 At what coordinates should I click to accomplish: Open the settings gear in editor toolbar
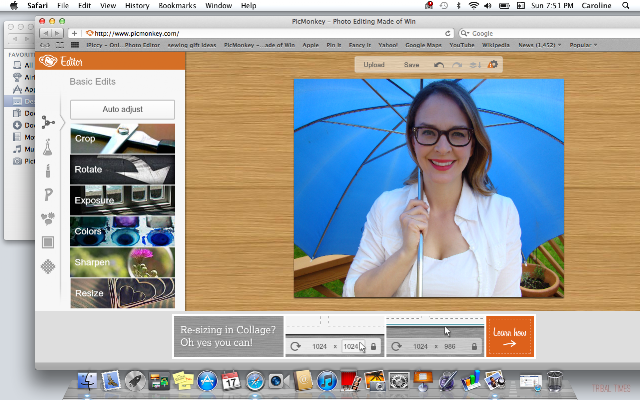[x=493, y=64]
